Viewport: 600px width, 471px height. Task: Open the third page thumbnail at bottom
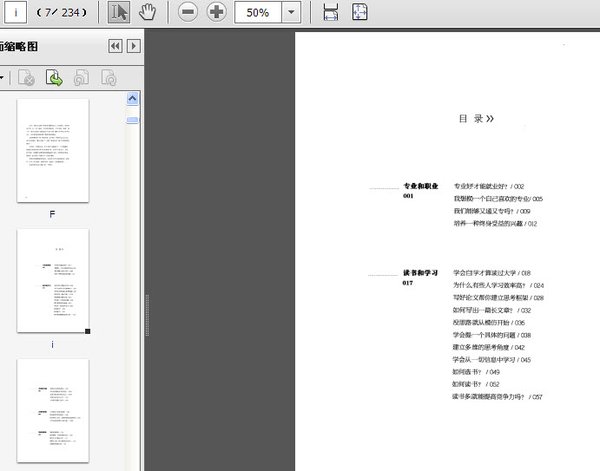(53, 410)
